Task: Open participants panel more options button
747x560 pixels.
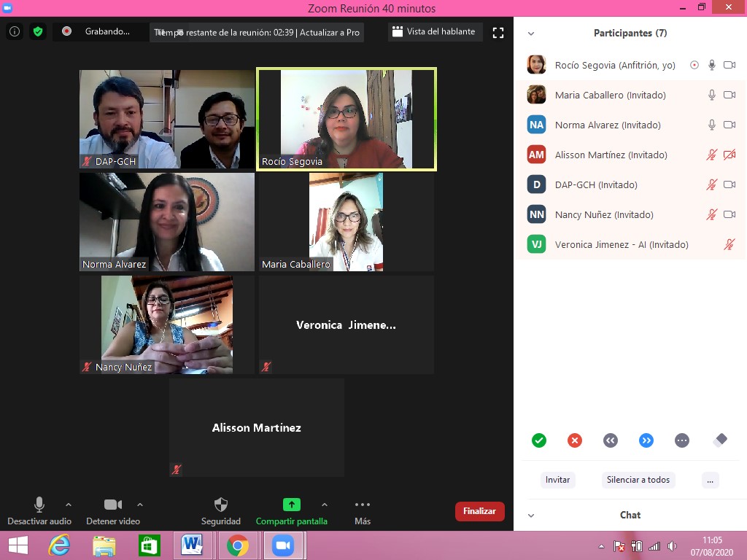Action: (x=710, y=480)
